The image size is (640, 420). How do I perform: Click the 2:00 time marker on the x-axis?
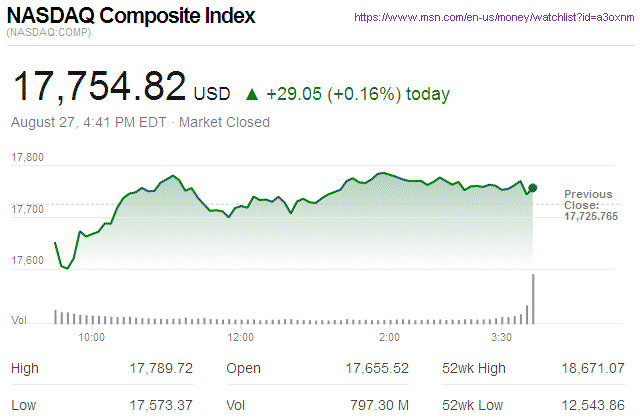point(389,337)
